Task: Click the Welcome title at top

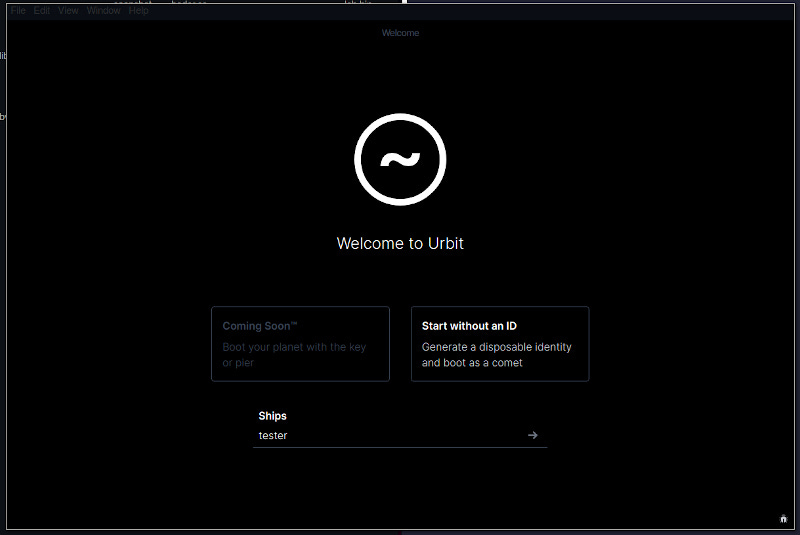Action: (400, 33)
